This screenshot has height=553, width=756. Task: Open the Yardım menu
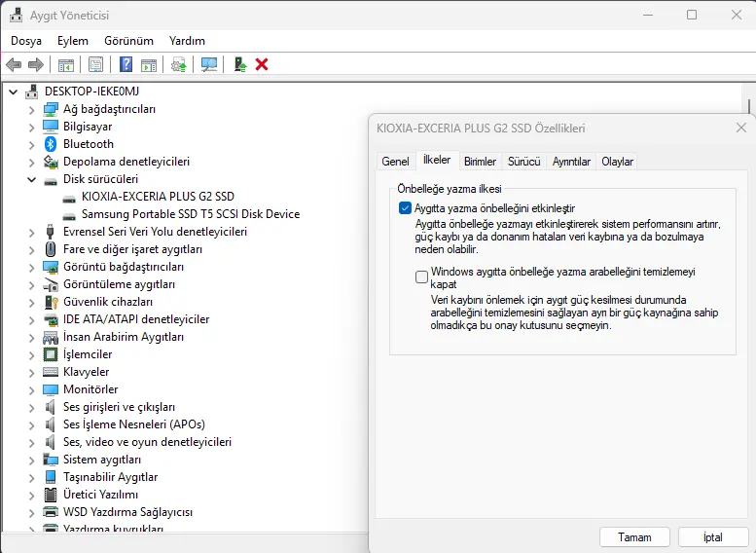pos(187,41)
